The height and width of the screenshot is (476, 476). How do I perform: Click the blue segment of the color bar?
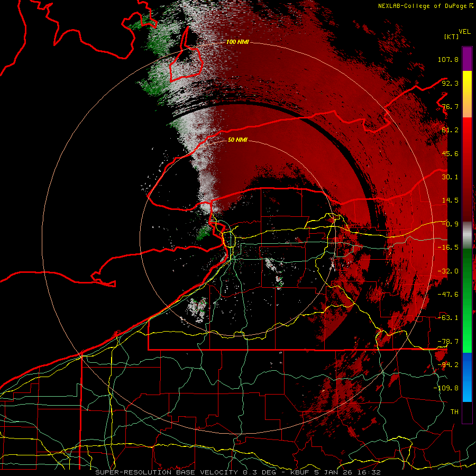click(467, 377)
